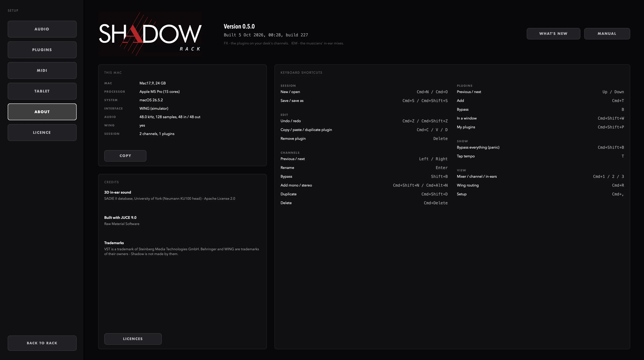The width and height of the screenshot is (644, 360).
Task: Click the 'Cmd+Shift+D' Duplicate shortcut
Action: [435, 194]
